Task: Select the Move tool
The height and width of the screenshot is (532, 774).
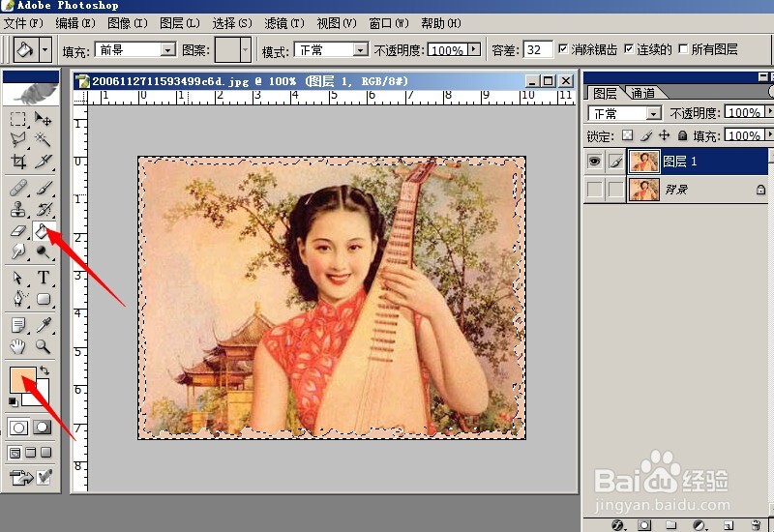Action: [43, 119]
